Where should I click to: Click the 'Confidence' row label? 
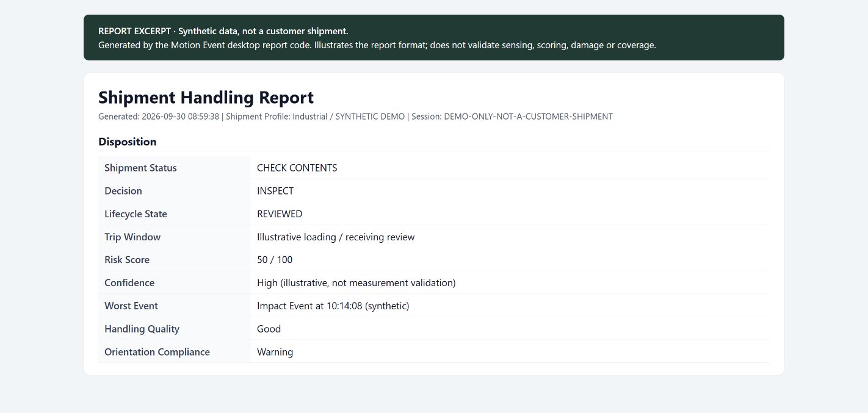point(129,283)
